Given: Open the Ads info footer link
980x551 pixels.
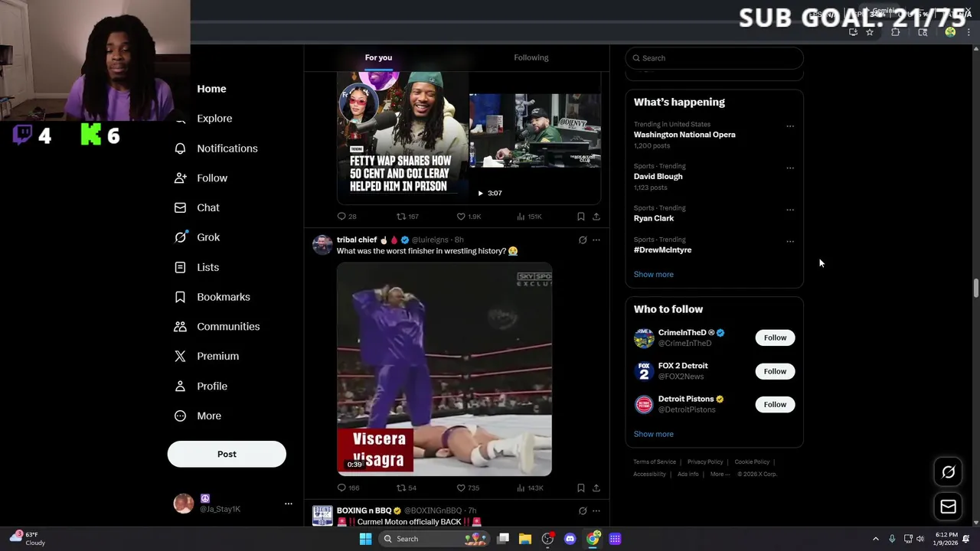Looking at the screenshot, I should coord(688,474).
